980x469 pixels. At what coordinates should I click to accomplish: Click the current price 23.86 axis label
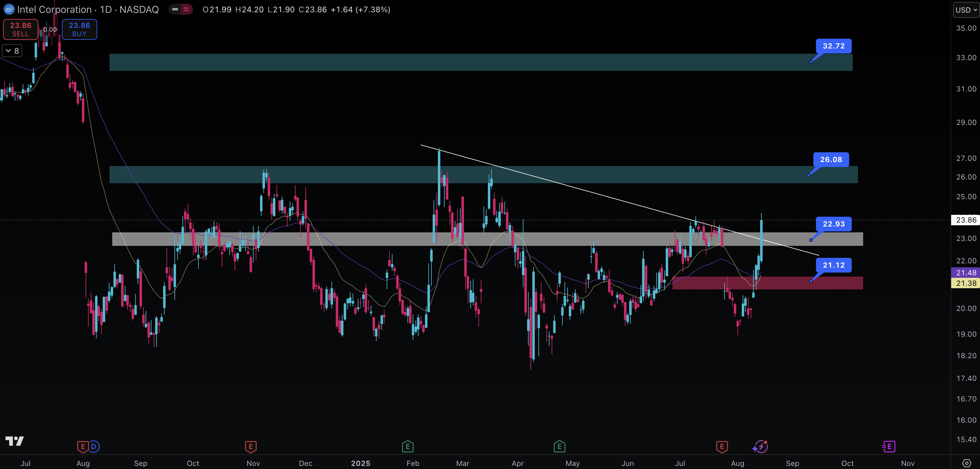(966, 220)
